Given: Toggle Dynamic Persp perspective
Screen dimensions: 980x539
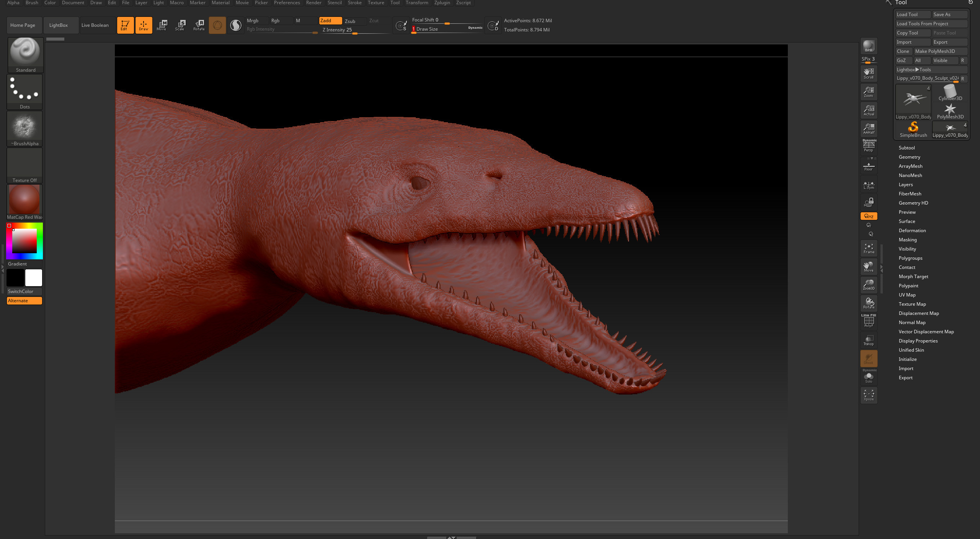Looking at the screenshot, I should tap(869, 146).
